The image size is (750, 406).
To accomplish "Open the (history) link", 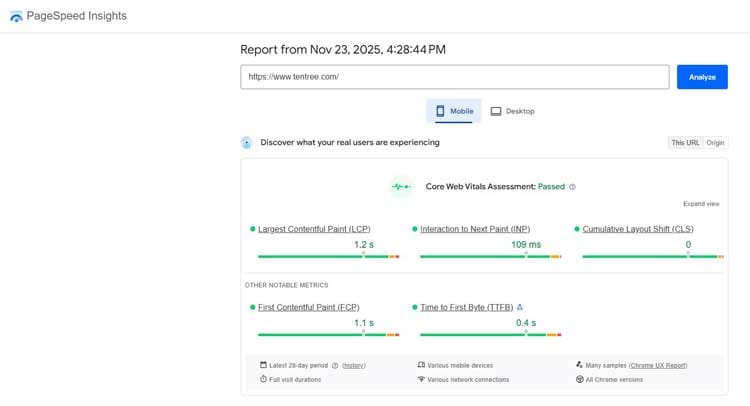I will [353, 366].
